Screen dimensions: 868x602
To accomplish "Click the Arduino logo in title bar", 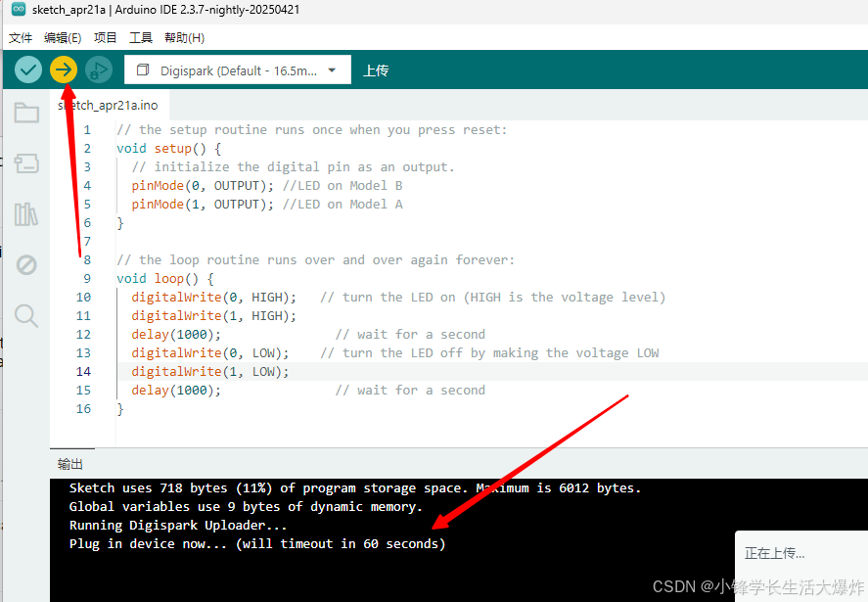I will [x=19, y=10].
